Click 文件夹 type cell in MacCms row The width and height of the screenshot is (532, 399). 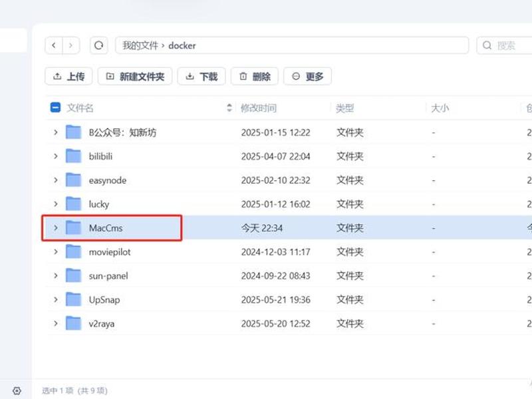tap(350, 228)
